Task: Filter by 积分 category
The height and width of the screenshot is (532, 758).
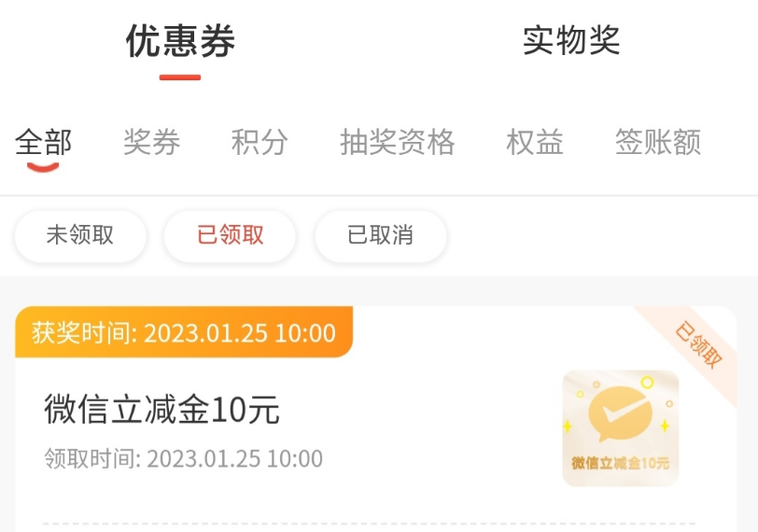Action: 260,142
